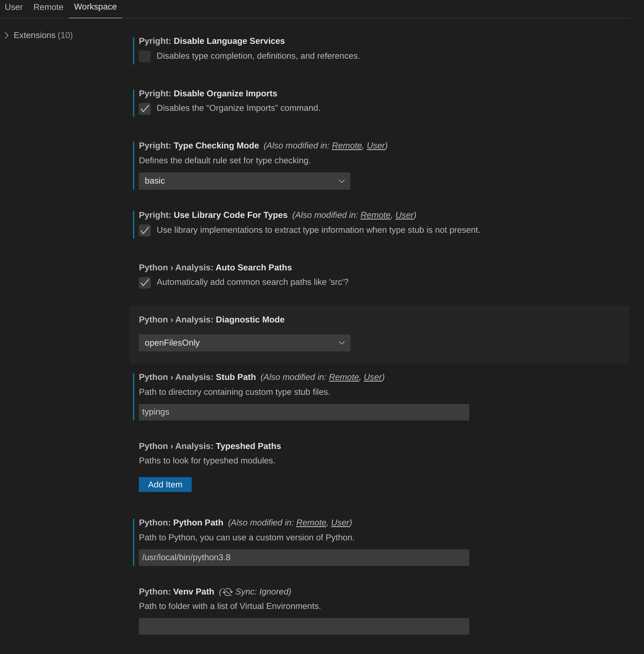Follow Remote link next to Stub Path

(x=344, y=377)
